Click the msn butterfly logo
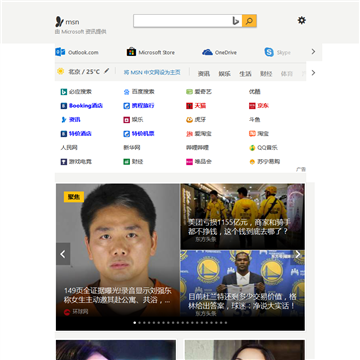The image size is (360, 360). point(59,22)
